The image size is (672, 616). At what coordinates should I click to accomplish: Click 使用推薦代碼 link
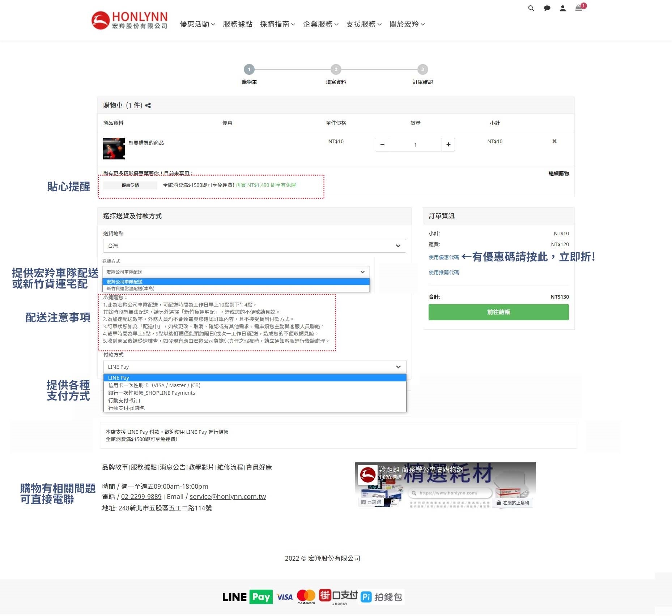tap(444, 273)
